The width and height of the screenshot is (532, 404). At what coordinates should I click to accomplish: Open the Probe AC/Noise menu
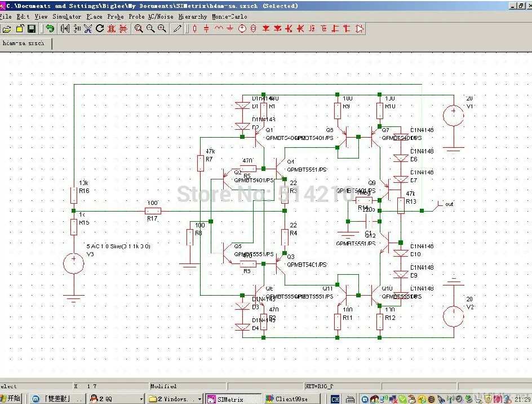pos(151,17)
